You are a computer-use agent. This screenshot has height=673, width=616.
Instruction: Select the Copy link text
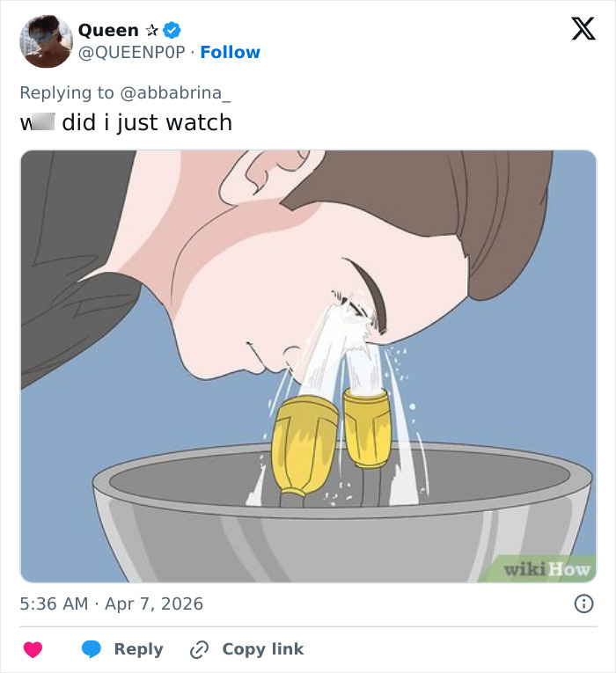click(262, 649)
